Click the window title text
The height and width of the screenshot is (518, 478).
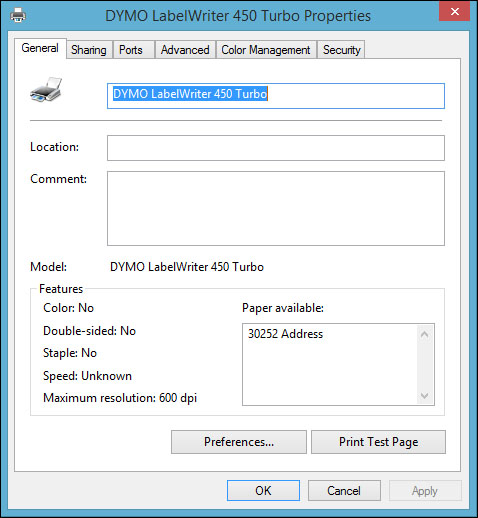238,16
